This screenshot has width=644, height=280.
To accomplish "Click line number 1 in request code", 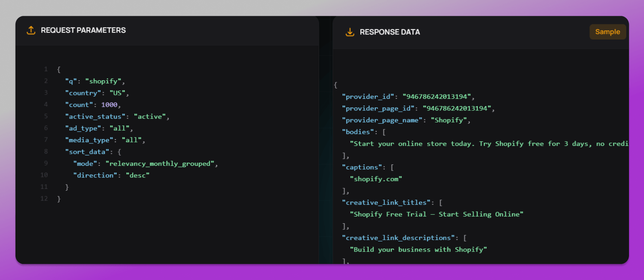I will coord(46,70).
